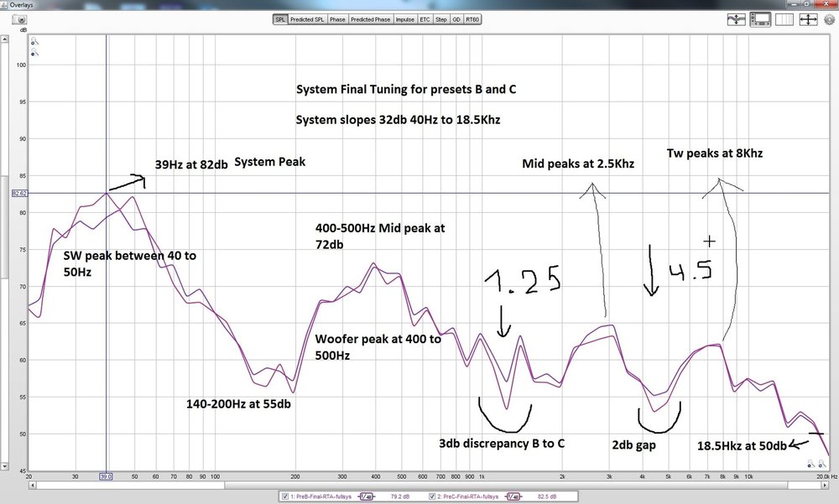Select the SPL overlay tab
Screen dimensions: 839x504
point(280,19)
